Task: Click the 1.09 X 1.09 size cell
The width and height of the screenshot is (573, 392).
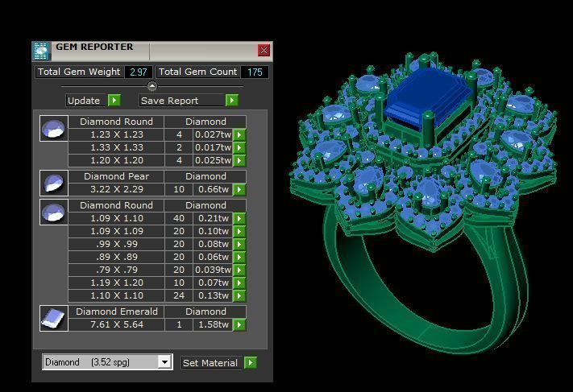Action: pyautogui.click(x=116, y=231)
